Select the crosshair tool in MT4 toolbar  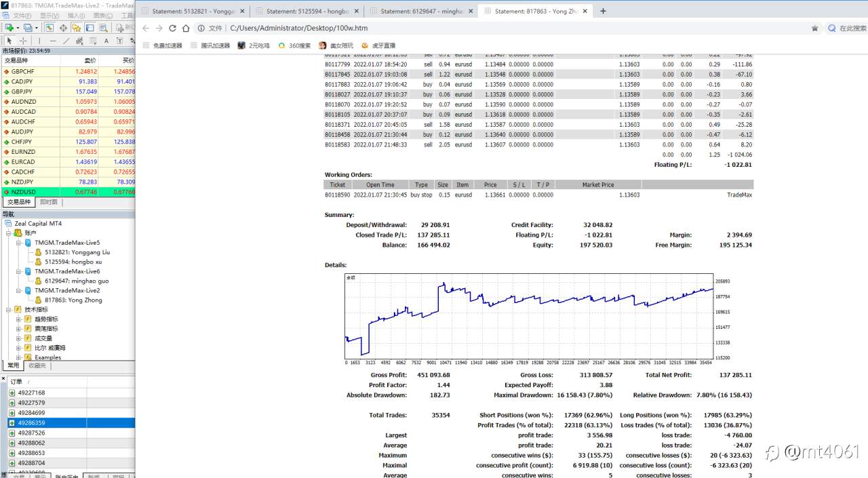23,41
